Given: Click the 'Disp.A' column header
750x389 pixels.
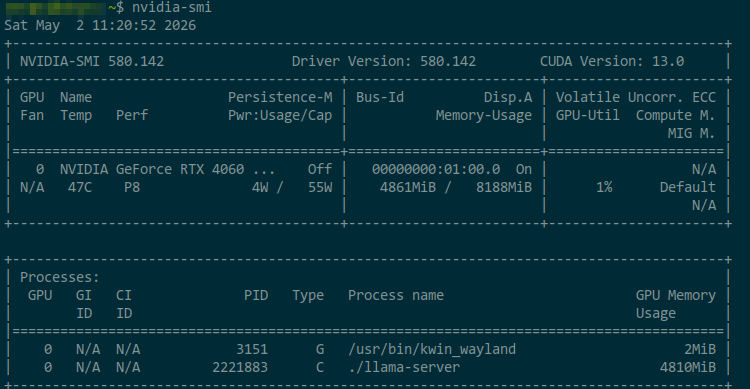Looking at the screenshot, I should click(x=507, y=98).
